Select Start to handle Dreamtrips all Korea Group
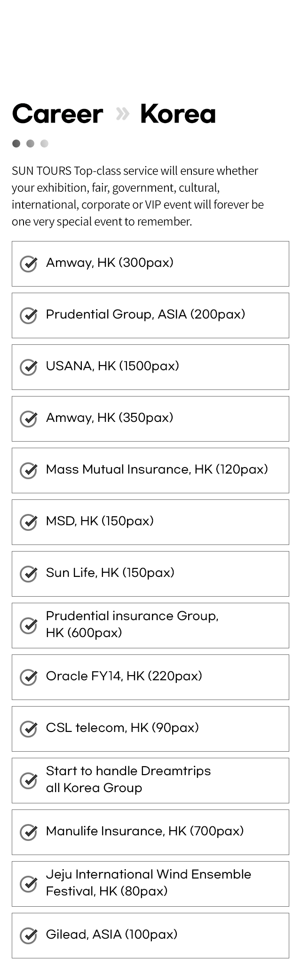 pos(150,780)
